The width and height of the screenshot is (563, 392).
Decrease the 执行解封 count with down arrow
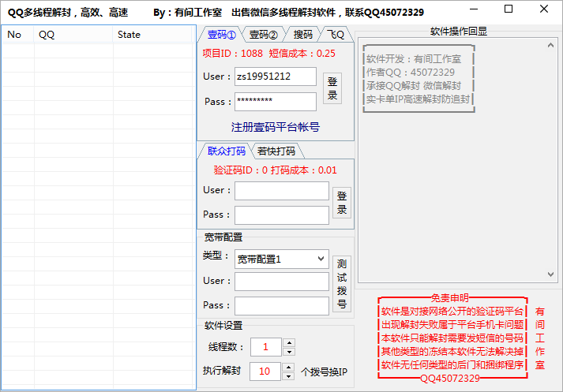tap(288, 375)
